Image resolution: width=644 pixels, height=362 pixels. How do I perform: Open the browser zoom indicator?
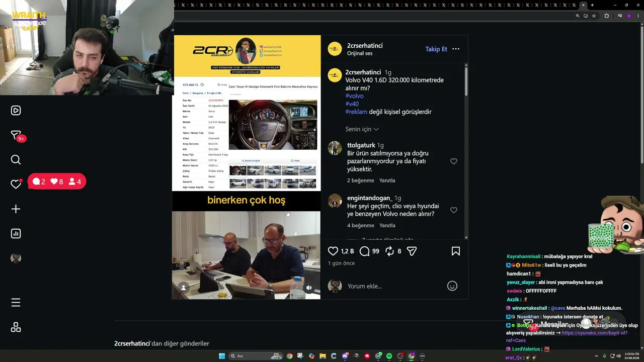pyautogui.click(x=578, y=16)
